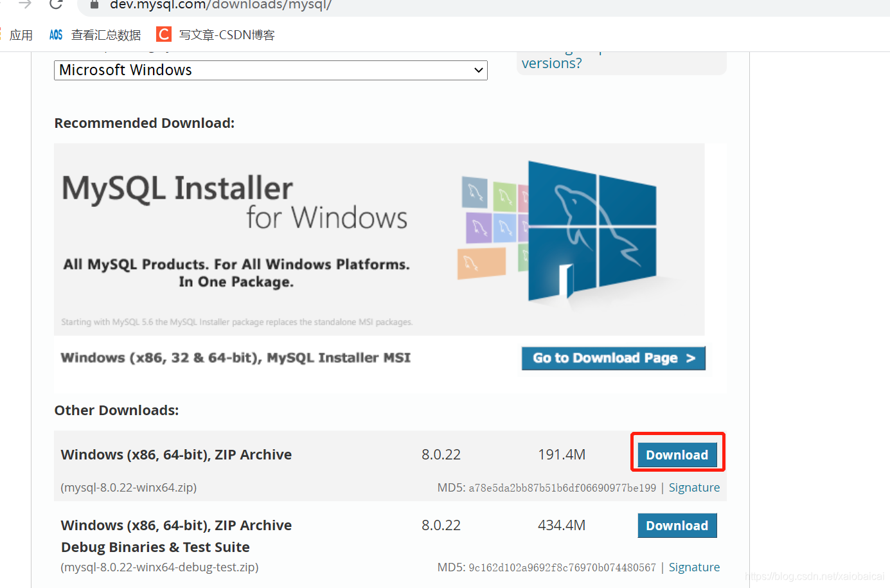Open Signature link for winx64.zip
Image resolution: width=890 pixels, height=588 pixels.
click(694, 488)
